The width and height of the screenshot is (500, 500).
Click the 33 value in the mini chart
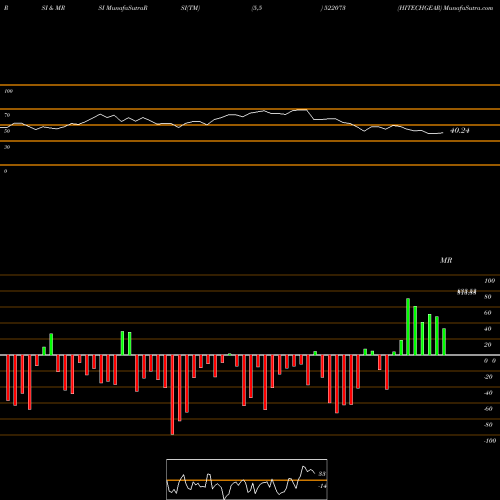pos(322,474)
